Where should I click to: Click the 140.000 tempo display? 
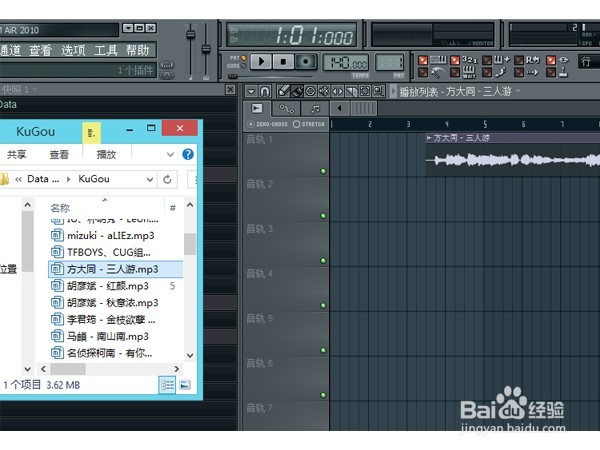(x=346, y=62)
